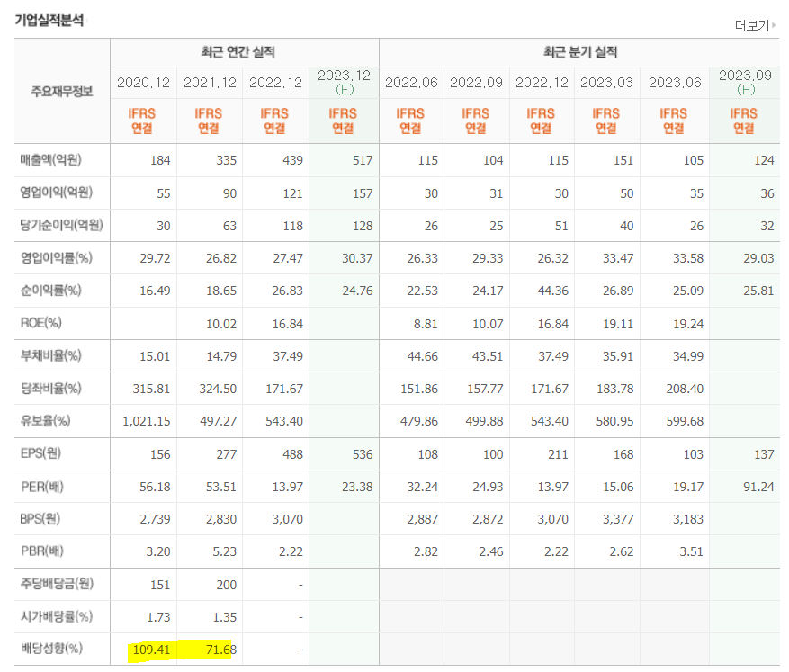Click the 44.66 debt ratio value
The width and height of the screenshot is (789, 672).
(x=423, y=356)
